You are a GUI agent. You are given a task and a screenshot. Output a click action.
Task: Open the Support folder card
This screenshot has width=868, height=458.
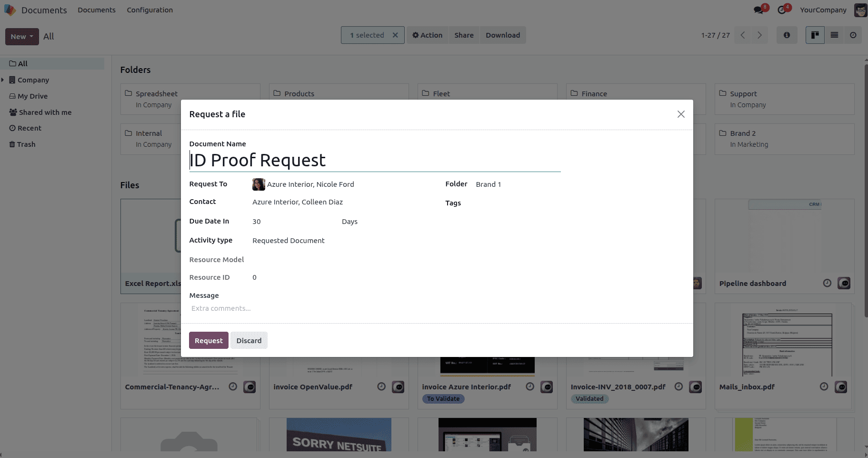785,99
